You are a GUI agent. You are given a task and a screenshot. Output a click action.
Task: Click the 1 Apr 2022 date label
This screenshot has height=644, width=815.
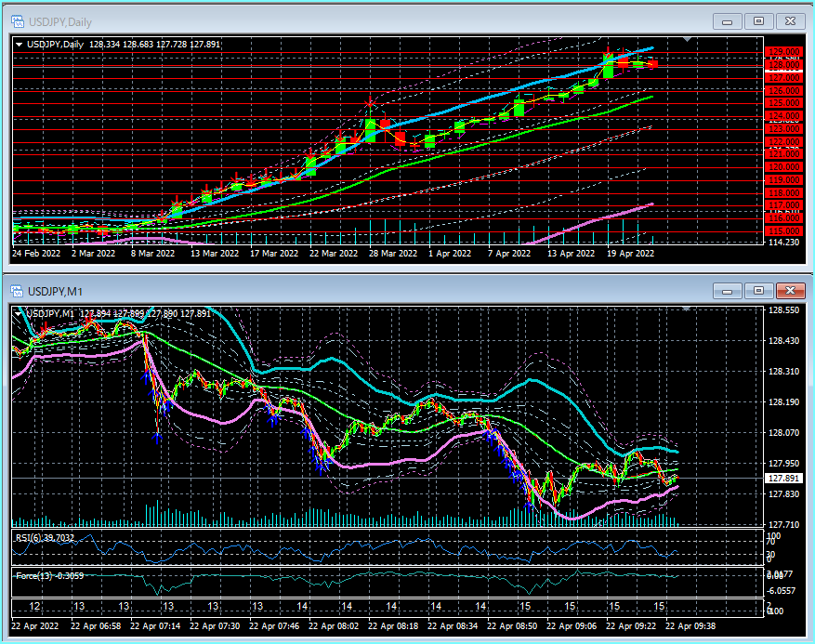pos(450,253)
